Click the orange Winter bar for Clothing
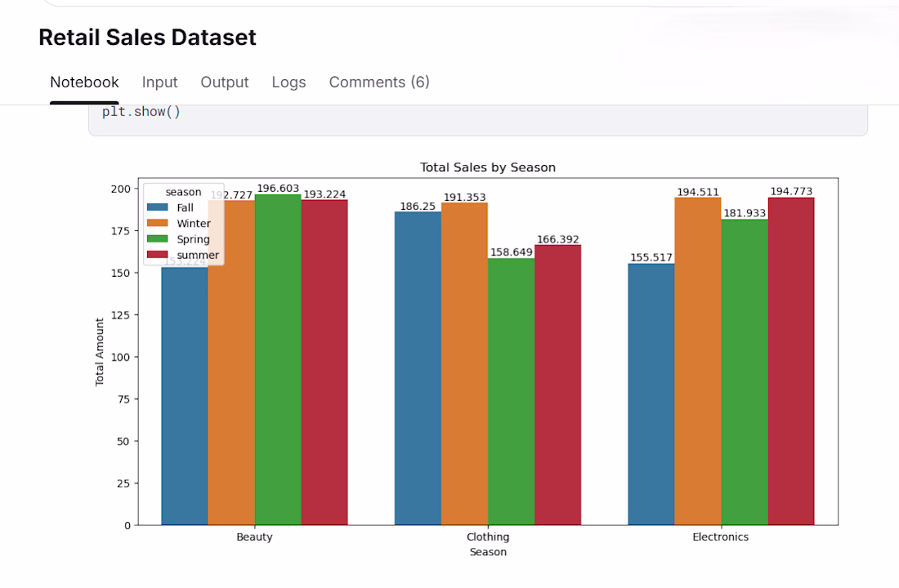Image resolution: width=899 pixels, height=588 pixels. pyautogui.click(x=464, y=364)
